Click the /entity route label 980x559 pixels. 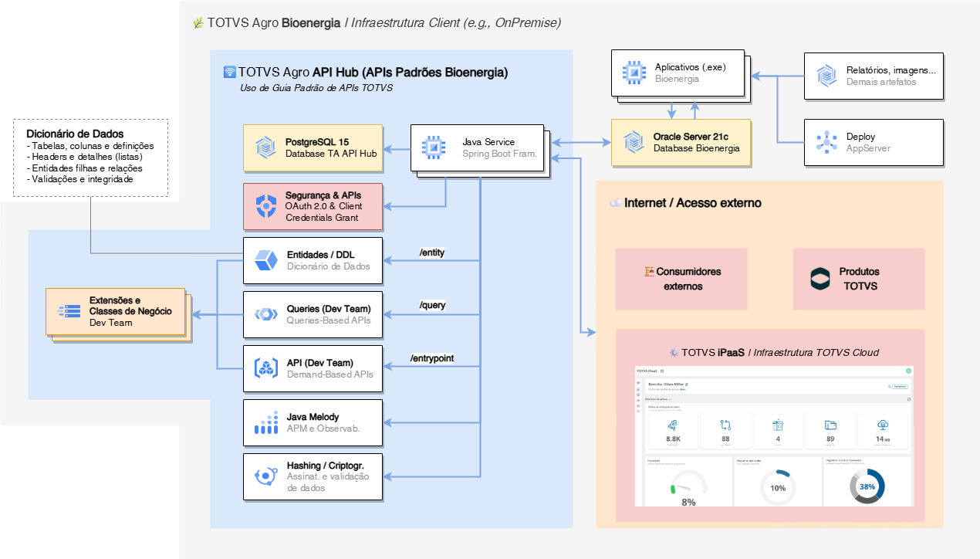(431, 252)
